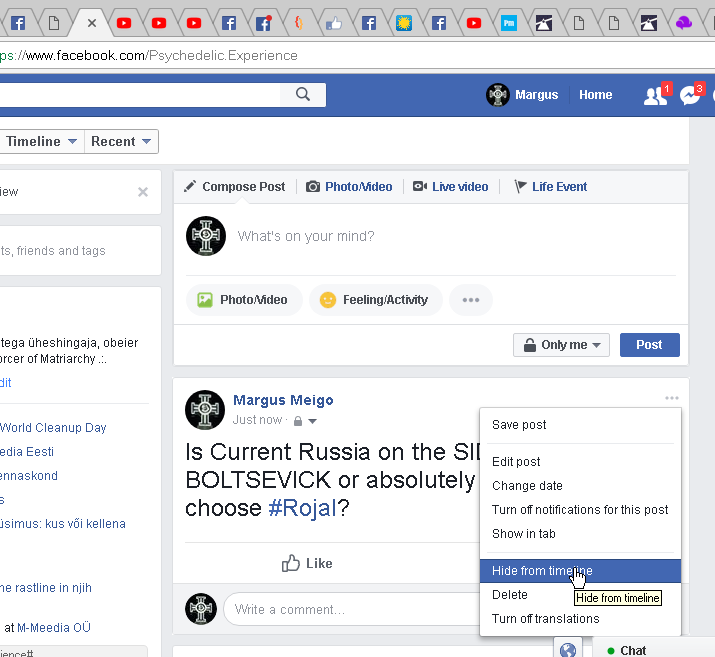Screen dimensions: 715x657
Task: Turn off notifications for this post
Action: click(x=580, y=509)
